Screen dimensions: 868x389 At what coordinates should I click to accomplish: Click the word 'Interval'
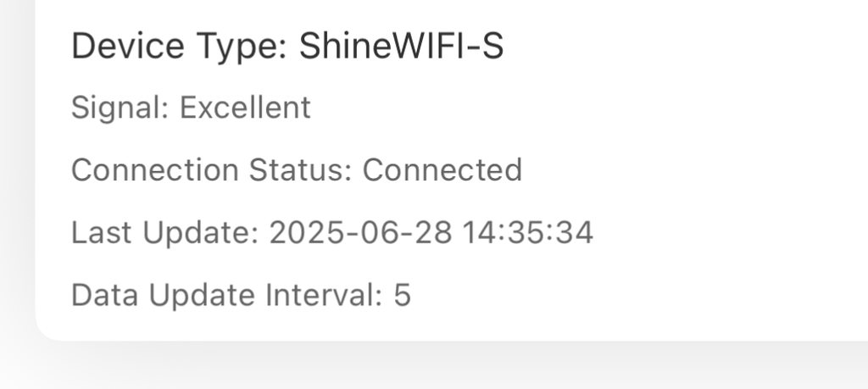tap(320, 295)
